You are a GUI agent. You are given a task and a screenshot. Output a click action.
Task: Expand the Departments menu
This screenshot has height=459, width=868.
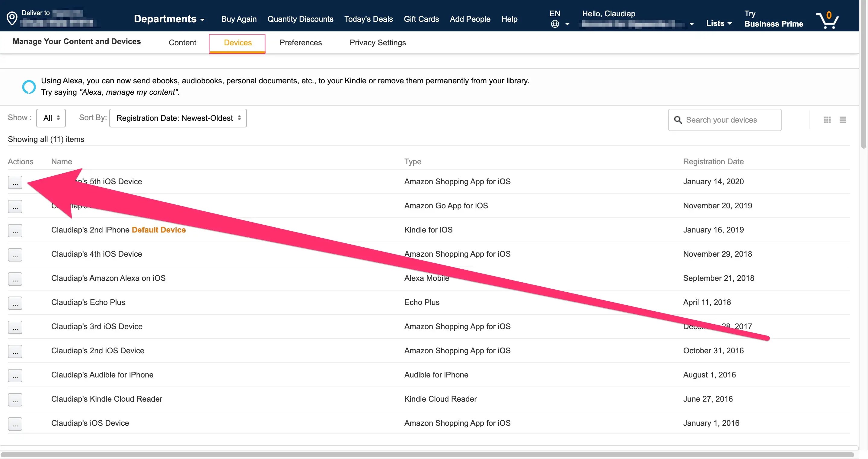point(169,19)
